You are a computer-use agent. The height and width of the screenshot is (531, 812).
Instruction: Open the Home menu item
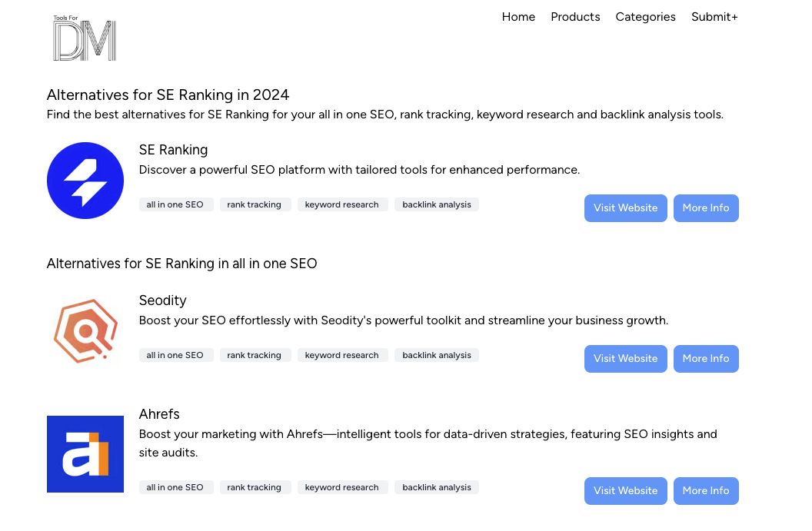coord(518,17)
